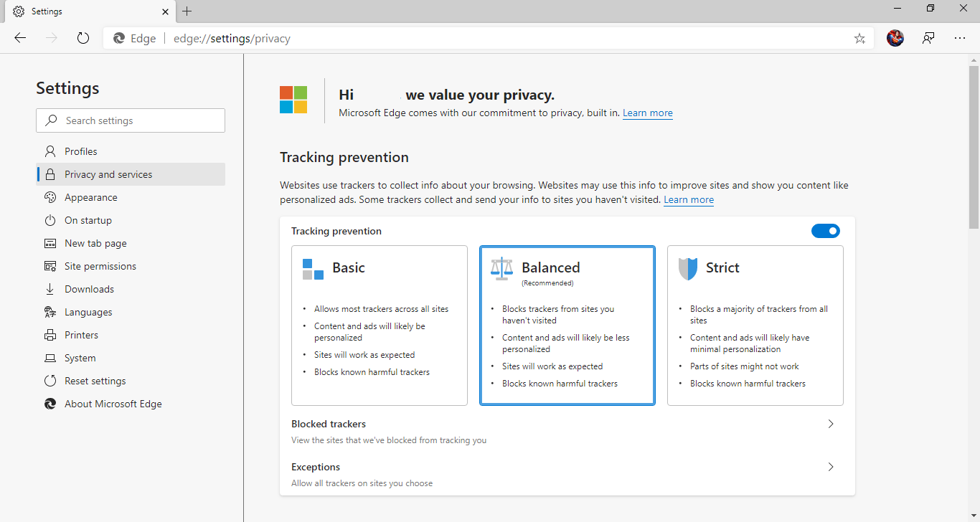Click text 'Blocks known harmful trackers' in Strict

pos(748,384)
